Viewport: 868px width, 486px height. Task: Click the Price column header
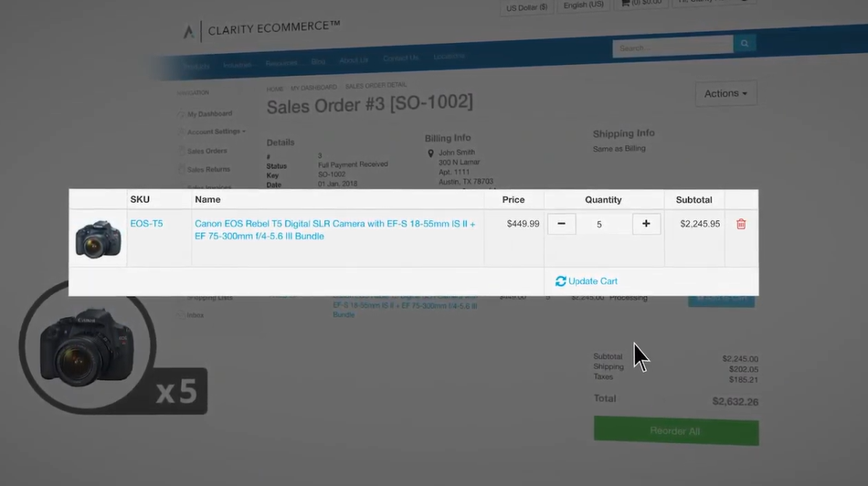(513, 200)
